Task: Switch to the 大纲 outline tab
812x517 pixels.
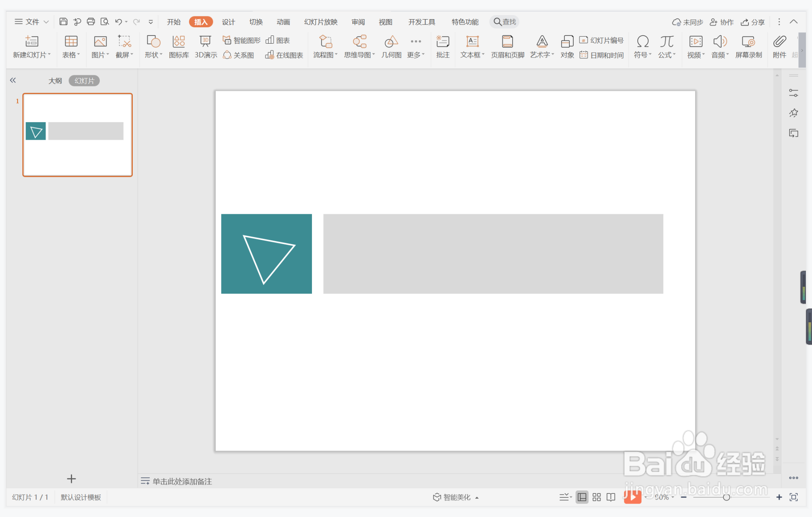Action: pos(55,81)
